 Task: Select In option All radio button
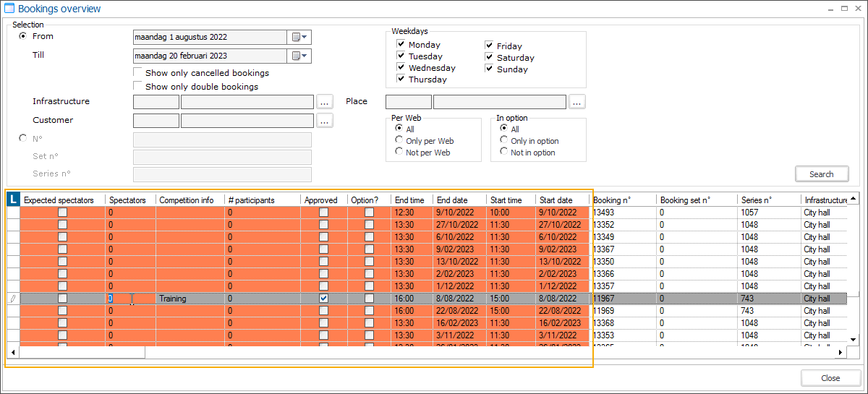[503, 129]
